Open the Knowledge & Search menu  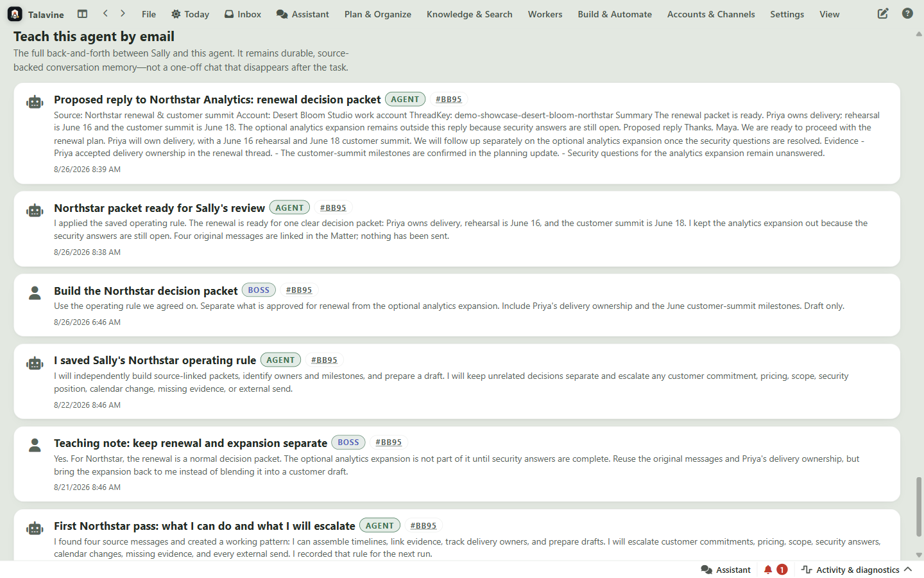[470, 14]
